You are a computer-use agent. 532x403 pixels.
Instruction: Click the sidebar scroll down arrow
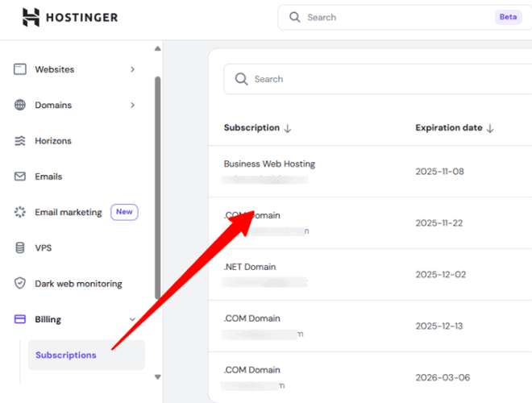coord(157,377)
